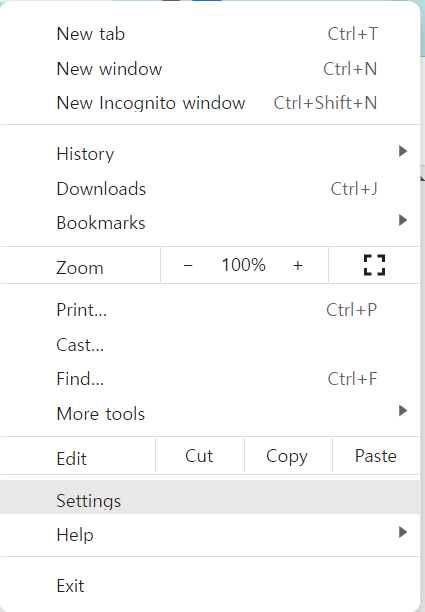Open a New window
425x612 pixels.
tap(210, 69)
